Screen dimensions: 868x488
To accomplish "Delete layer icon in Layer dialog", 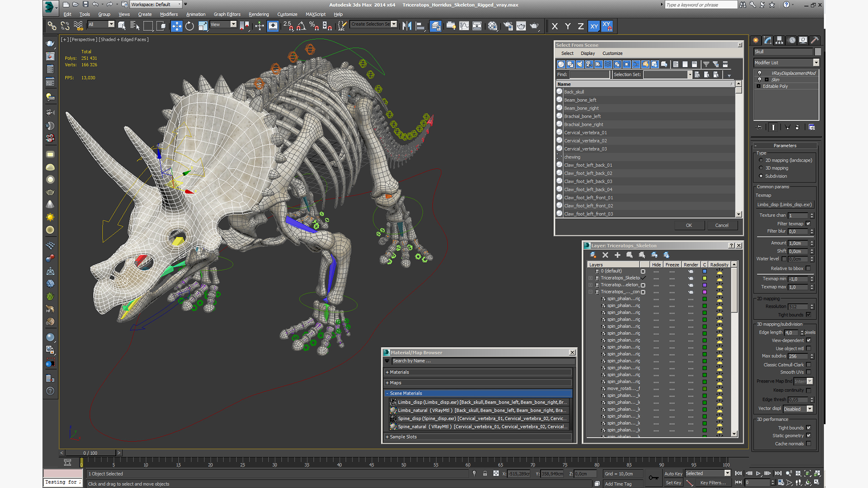I will coord(605,255).
